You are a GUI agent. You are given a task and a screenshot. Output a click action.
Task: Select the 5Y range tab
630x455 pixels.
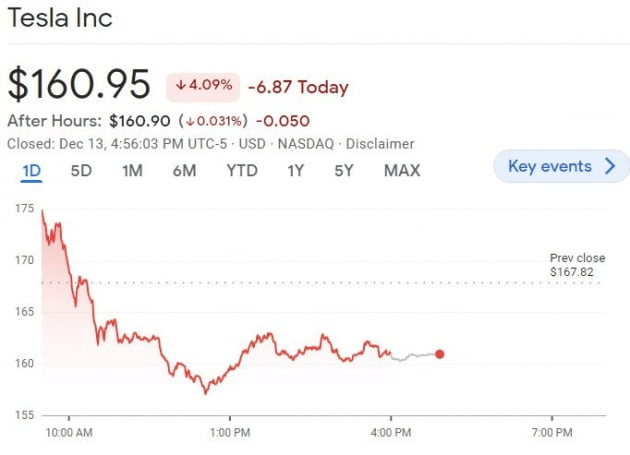click(344, 170)
